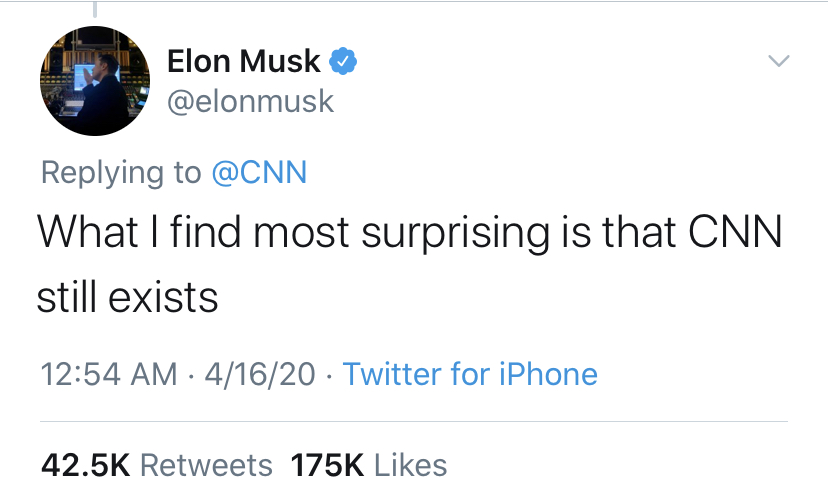Open the Twitter for iPhone source link
This screenshot has width=828, height=491.
[470, 374]
